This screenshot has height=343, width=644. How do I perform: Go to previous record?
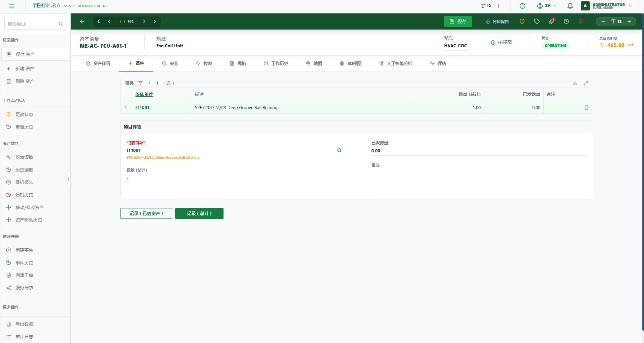click(x=109, y=21)
